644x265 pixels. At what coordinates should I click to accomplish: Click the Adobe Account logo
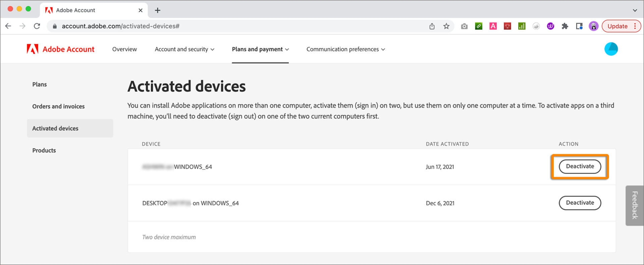point(60,49)
